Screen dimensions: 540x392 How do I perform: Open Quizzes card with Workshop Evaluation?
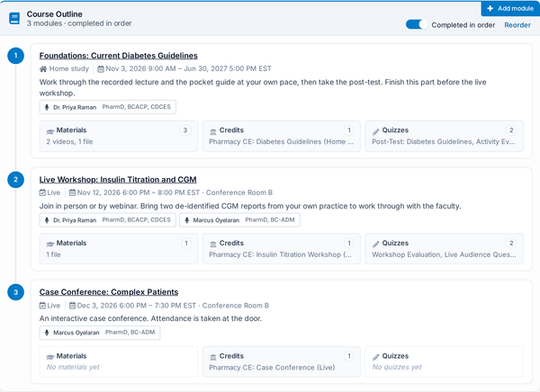(x=445, y=249)
